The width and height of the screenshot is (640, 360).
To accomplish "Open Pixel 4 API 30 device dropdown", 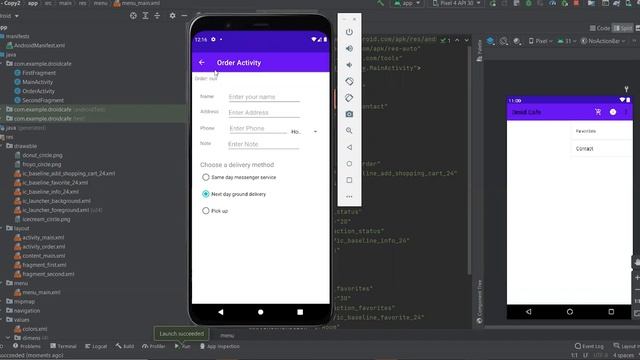I will (x=457, y=3).
